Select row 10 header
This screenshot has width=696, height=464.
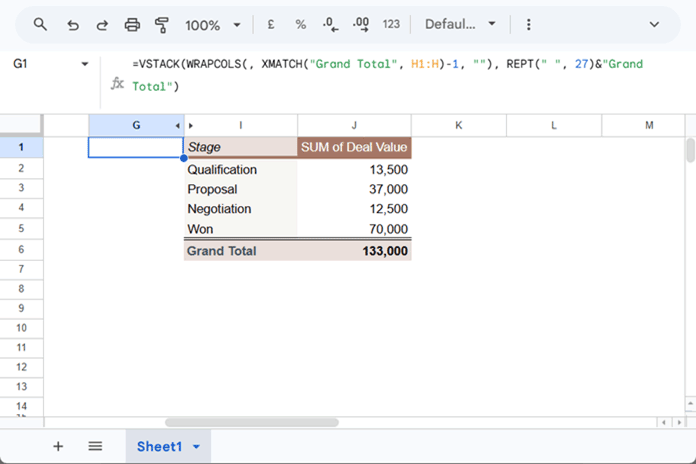point(21,328)
